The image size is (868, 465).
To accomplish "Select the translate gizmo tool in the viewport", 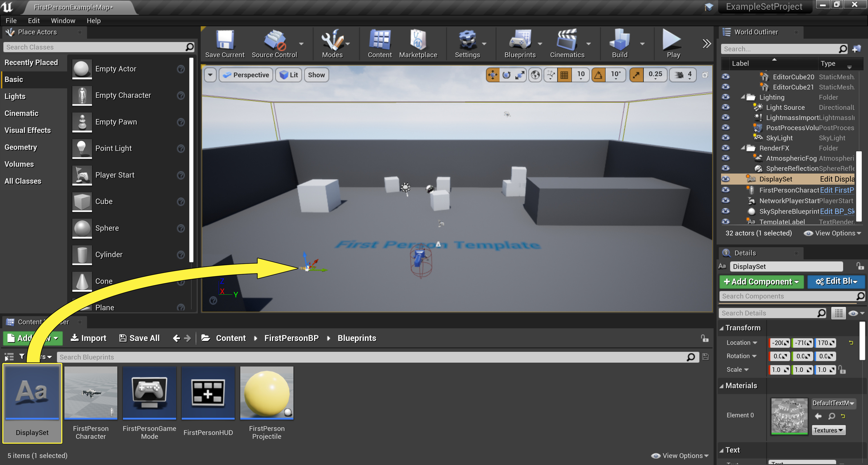I will click(492, 75).
